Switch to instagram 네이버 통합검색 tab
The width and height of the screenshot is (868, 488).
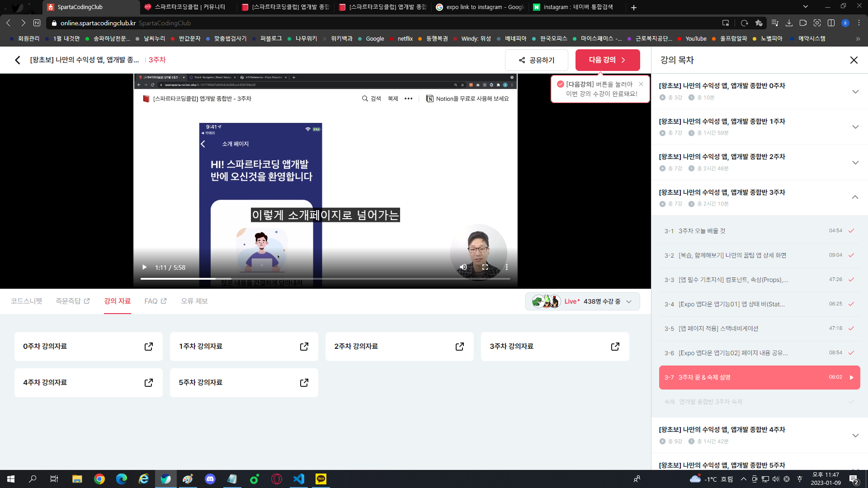(x=577, y=7)
